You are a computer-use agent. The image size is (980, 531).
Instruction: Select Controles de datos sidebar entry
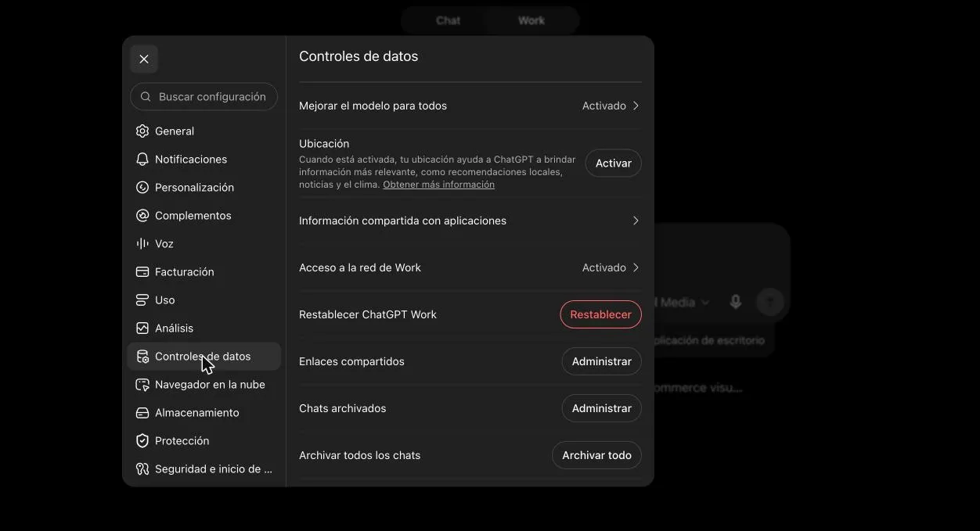point(204,357)
